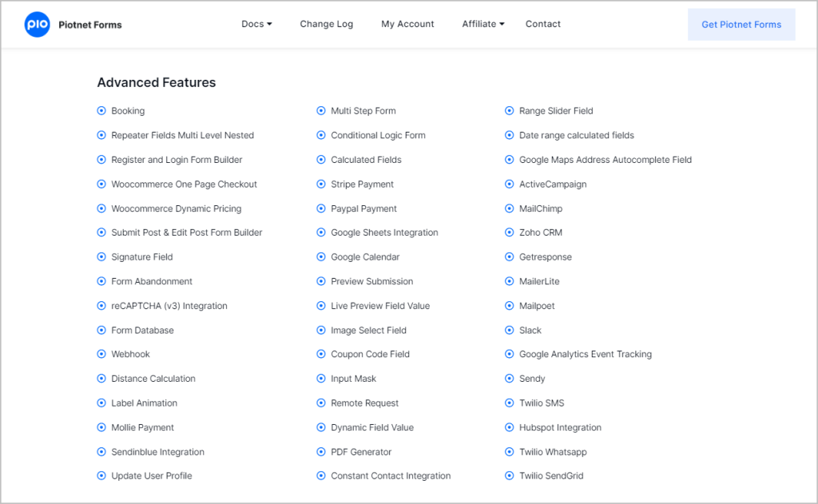Click the bullet icon next to PDF Generator
This screenshot has height=504, width=818.
pyautogui.click(x=321, y=452)
